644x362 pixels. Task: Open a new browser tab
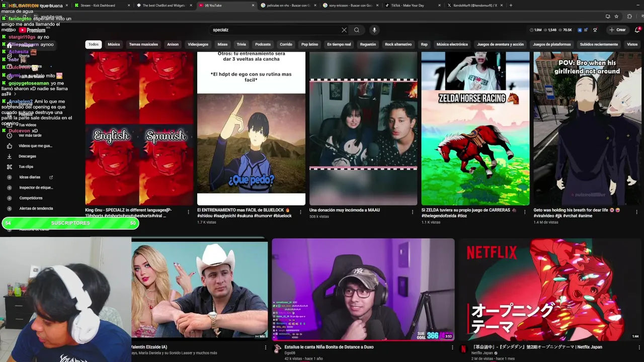point(511,6)
